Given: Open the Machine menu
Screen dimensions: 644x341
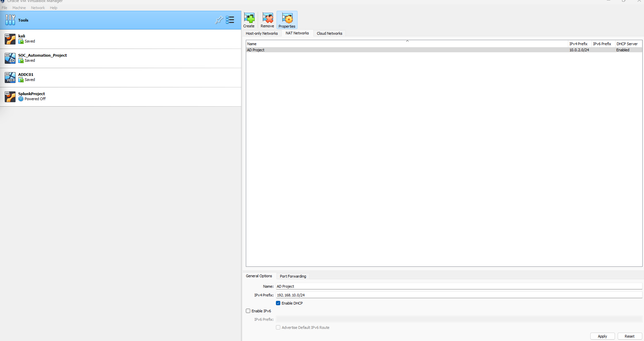Looking at the screenshot, I should pyautogui.click(x=19, y=8).
